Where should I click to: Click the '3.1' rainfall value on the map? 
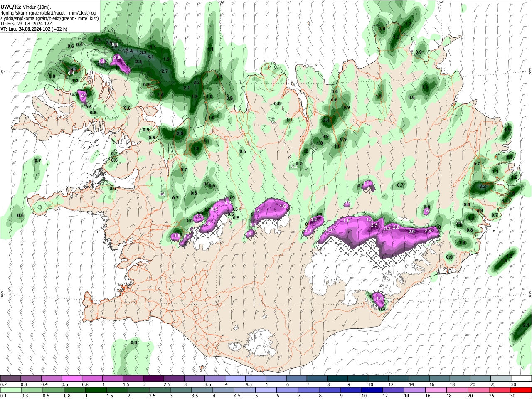(x=150, y=57)
